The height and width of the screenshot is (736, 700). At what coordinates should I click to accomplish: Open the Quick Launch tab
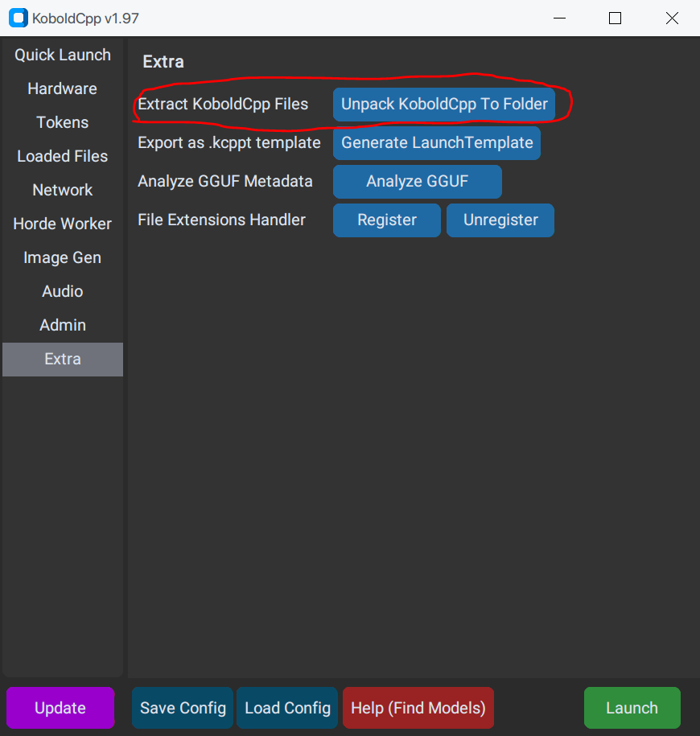pyautogui.click(x=63, y=55)
